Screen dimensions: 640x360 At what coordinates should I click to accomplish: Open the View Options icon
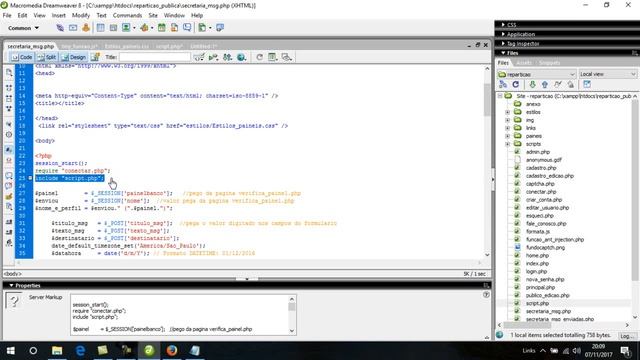pyautogui.click(x=273, y=57)
